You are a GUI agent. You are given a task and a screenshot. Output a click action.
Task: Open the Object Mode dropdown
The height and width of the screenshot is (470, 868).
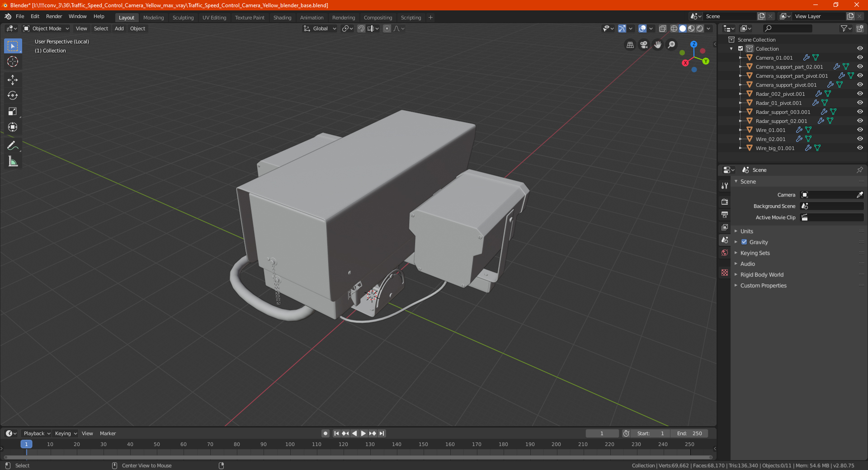[x=46, y=28]
